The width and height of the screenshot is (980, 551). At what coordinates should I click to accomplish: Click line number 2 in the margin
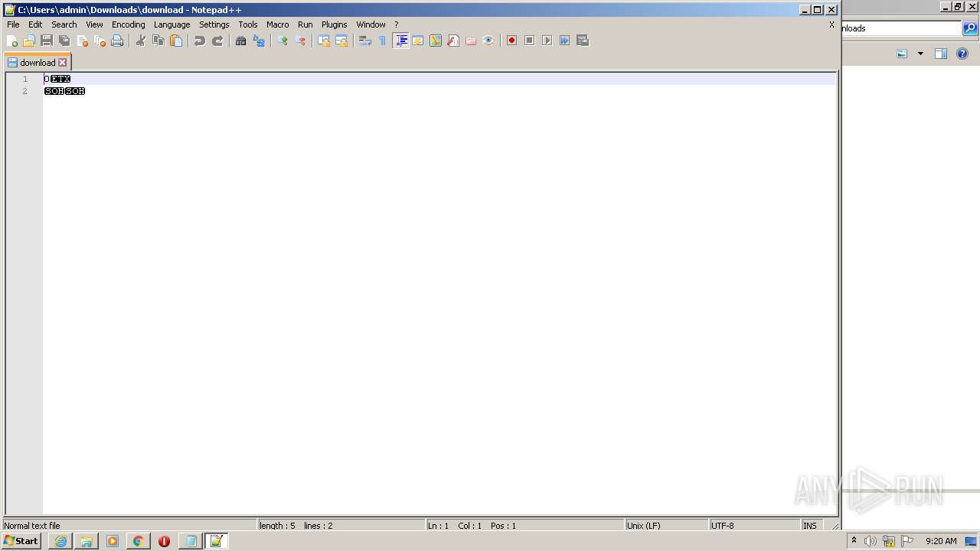click(24, 91)
